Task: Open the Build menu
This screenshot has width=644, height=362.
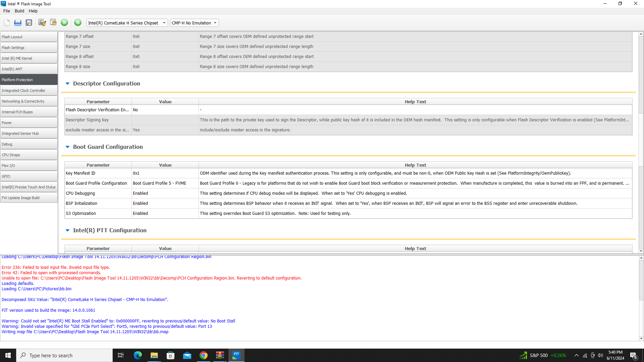Action: [19, 11]
